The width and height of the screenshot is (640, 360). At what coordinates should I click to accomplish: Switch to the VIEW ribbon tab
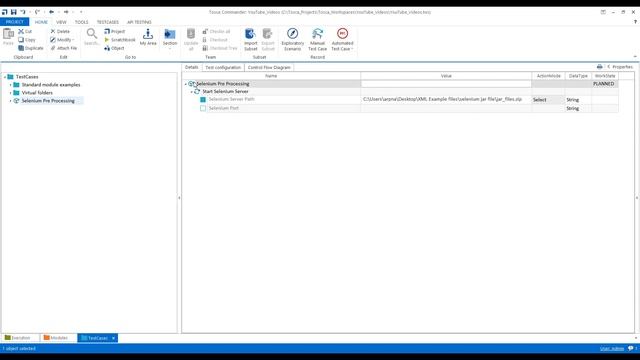tap(61, 22)
